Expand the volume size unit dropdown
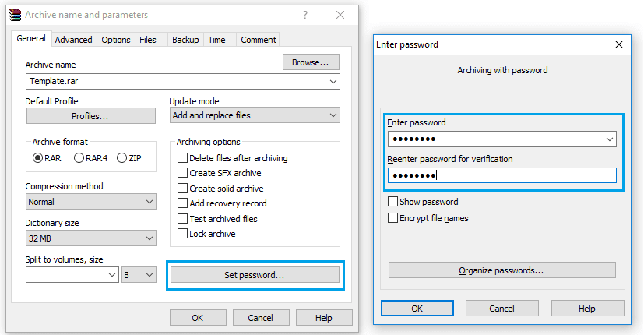 click(x=139, y=275)
